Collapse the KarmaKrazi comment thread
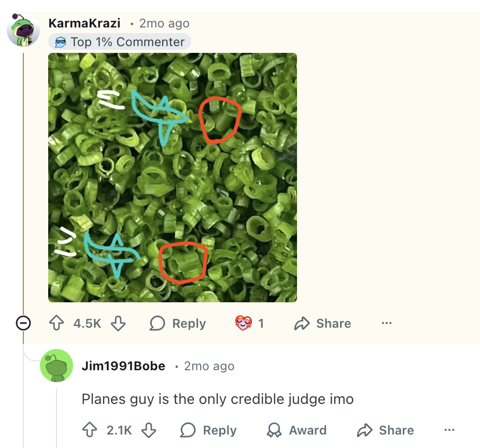This screenshot has height=448, width=480. (x=23, y=324)
